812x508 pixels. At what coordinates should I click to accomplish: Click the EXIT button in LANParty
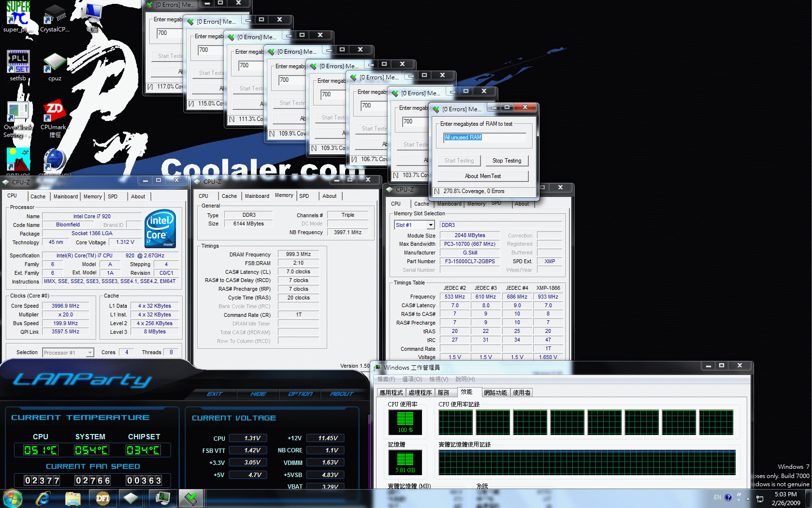tap(215, 394)
